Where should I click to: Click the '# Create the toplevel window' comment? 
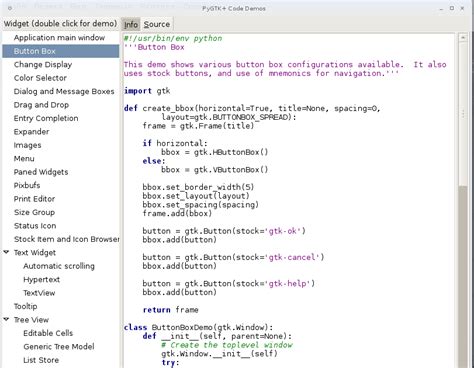[227, 345]
